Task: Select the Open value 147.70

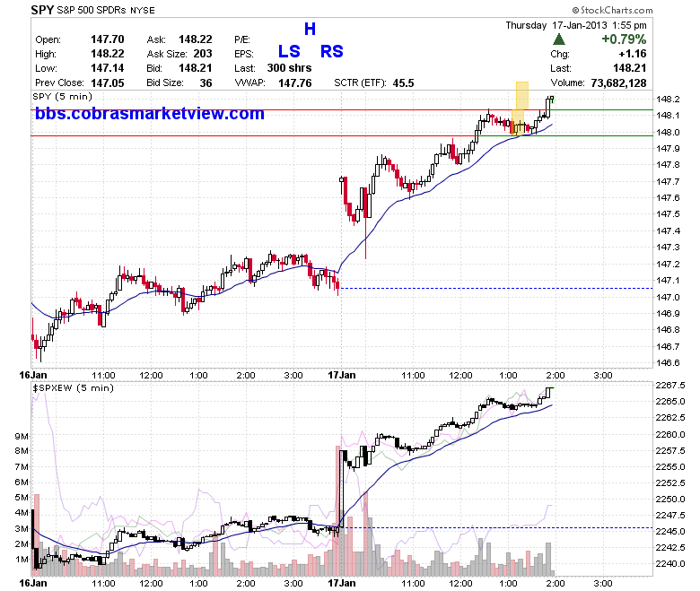Action: 107,39
